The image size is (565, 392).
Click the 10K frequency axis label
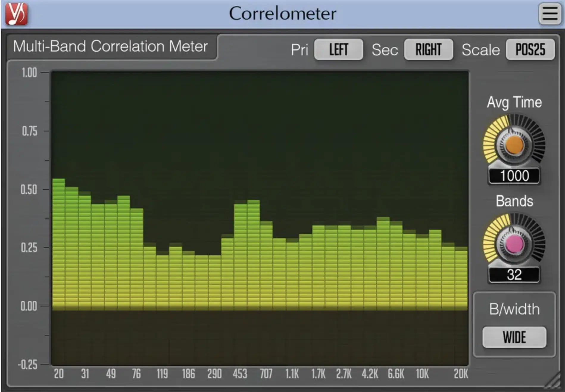(x=422, y=374)
